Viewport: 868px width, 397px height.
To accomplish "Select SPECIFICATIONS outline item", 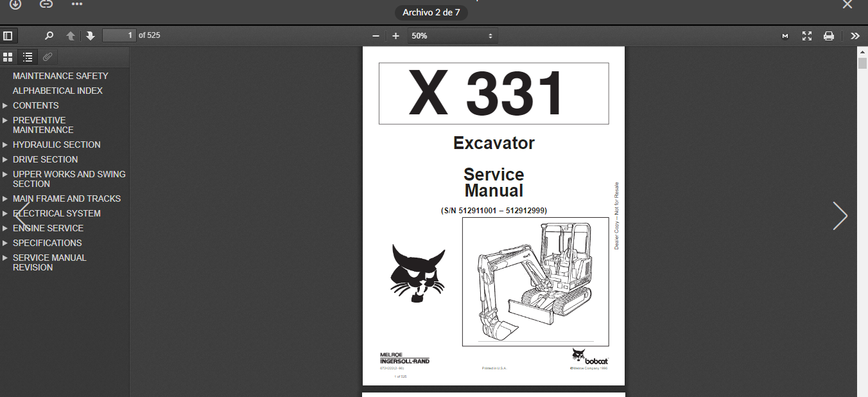I will pyautogui.click(x=47, y=243).
